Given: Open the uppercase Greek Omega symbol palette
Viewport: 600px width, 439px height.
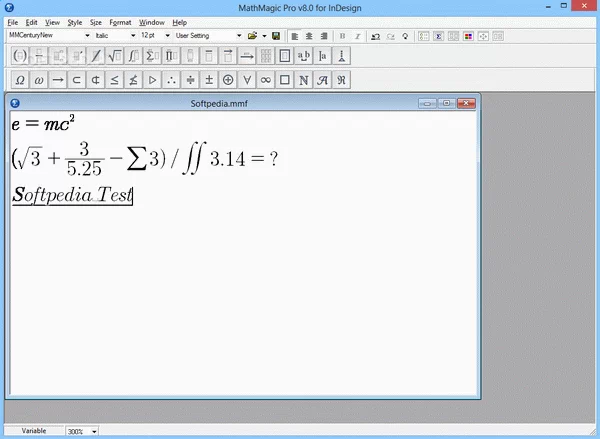Looking at the screenshot, I should click(x=20, y=80).
